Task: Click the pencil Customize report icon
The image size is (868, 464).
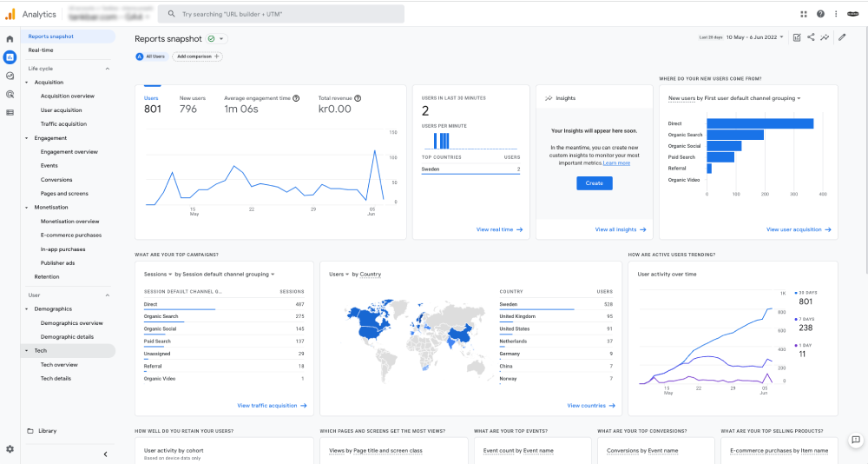Action: (x=842, y=37)
